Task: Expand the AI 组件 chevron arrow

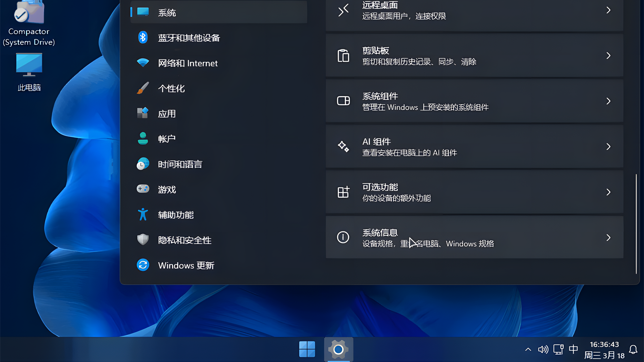Action: pos(608,147)
